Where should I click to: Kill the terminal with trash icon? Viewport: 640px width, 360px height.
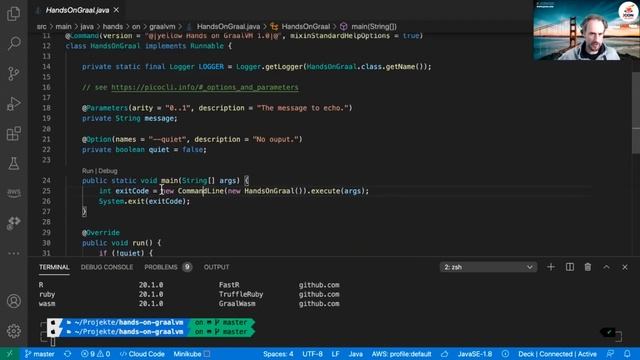[x=588, y=267]
